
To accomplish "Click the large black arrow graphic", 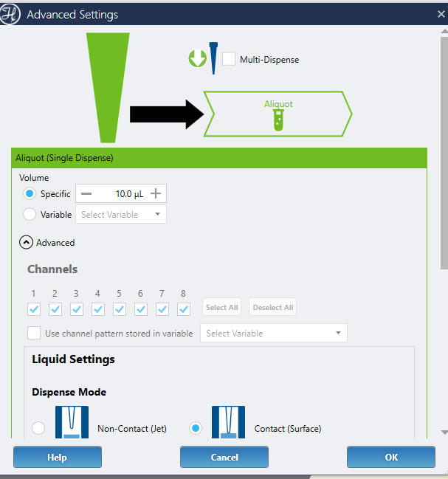I will [x=166, y=114].
